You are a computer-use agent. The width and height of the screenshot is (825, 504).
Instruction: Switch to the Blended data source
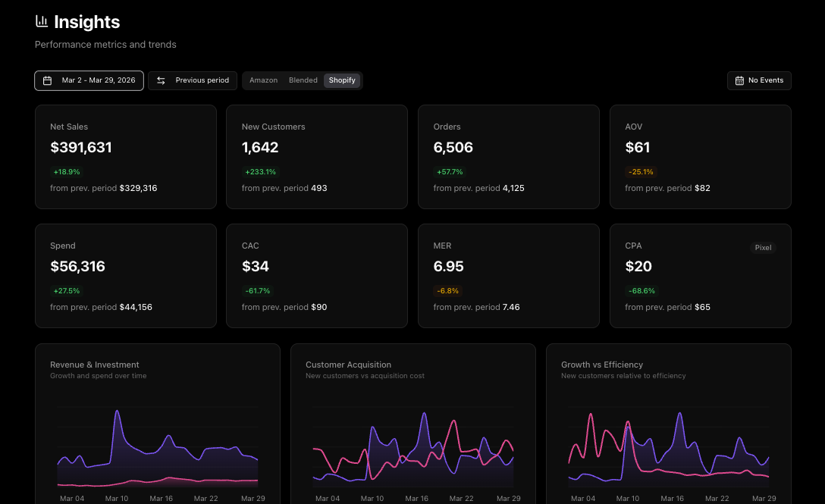click(303, 80)
